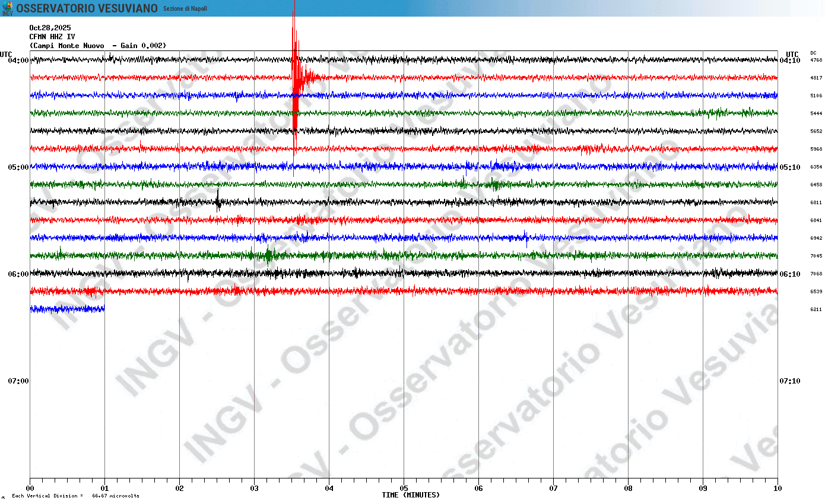This screenshot has height=504, width=825.
Task: Click the 00 minute mark on axis
Action: (30, 488)
